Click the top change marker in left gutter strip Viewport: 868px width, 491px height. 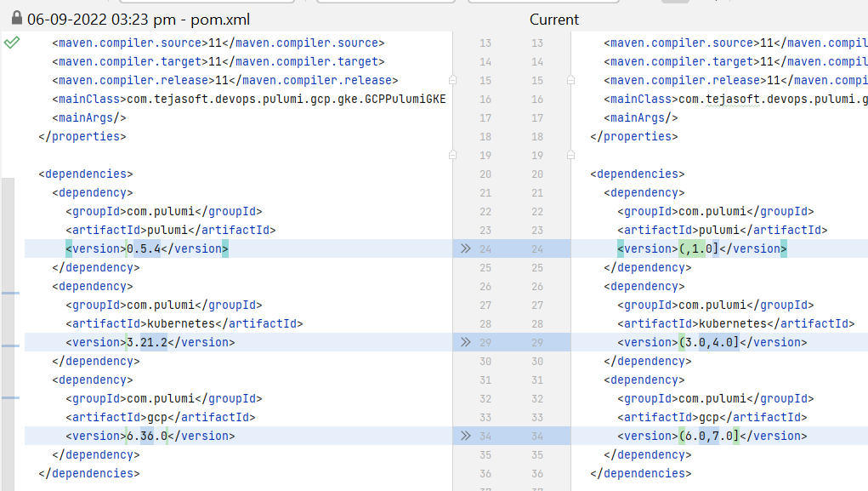tap(10, 293)
